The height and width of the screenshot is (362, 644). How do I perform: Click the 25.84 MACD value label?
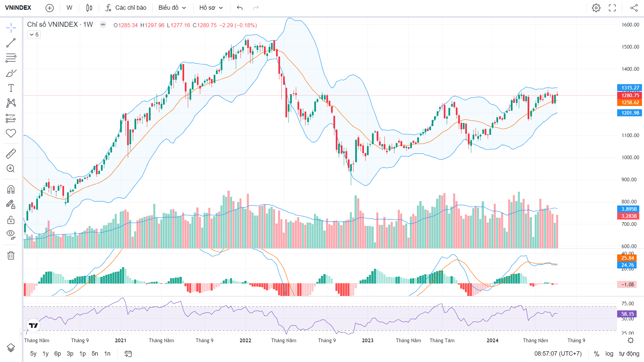(x=627, y=258)
